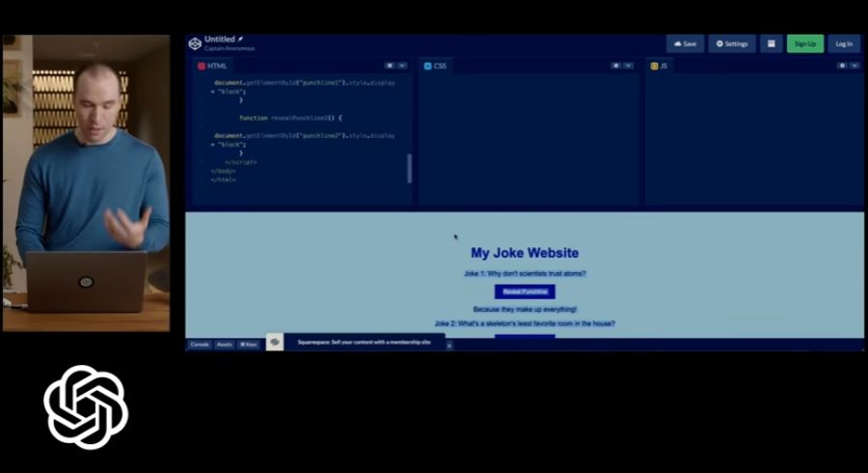Viewport: 868px width, 473px height.
Task: Click the pencil icon next to Untitled
Action: (x=240, y=40)
